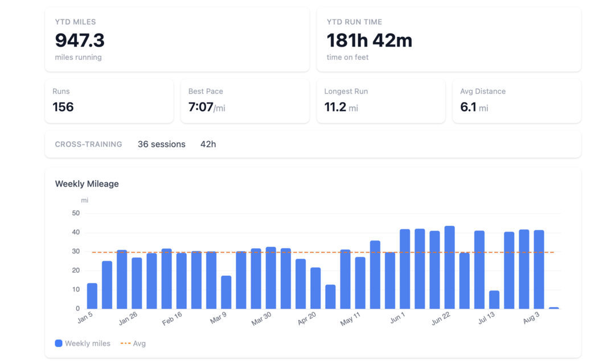Viewport: 615px width, 364px height.
Task: Select the Best Pace 7:07 card
Action: coord(245,101)
